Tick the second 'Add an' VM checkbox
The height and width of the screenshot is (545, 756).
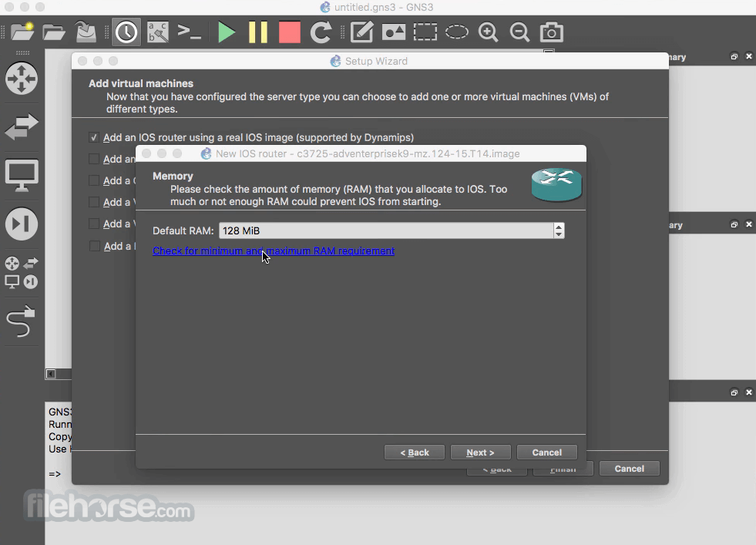[94, 159]
